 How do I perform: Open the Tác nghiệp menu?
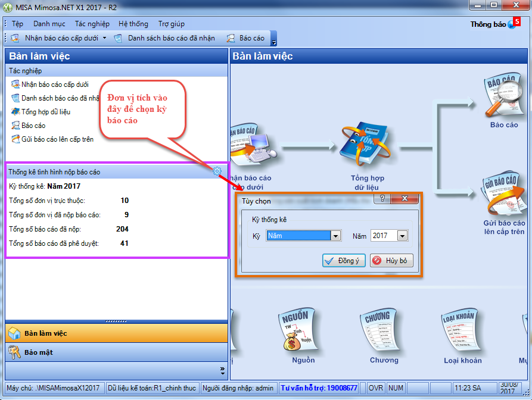[92, 24]
